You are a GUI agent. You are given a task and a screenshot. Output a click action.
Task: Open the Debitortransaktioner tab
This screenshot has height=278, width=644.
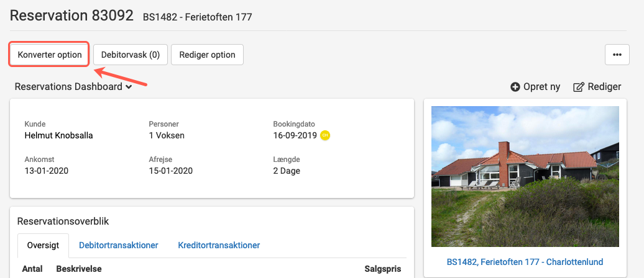pyautogui.click(x=118, y=246)
